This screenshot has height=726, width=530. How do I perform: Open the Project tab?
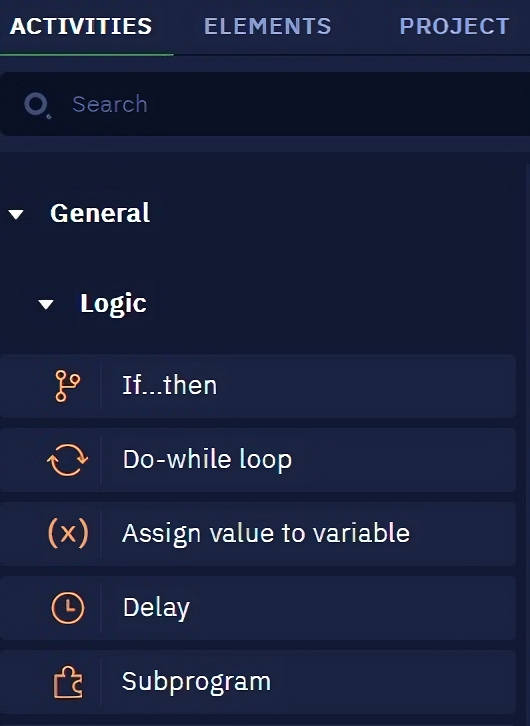pos(455,26)
